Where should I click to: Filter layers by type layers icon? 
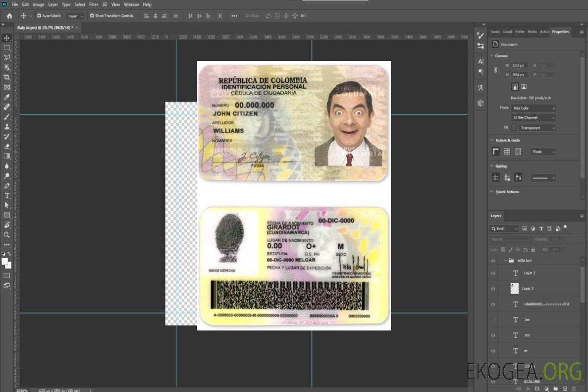(x=541, y=229)
